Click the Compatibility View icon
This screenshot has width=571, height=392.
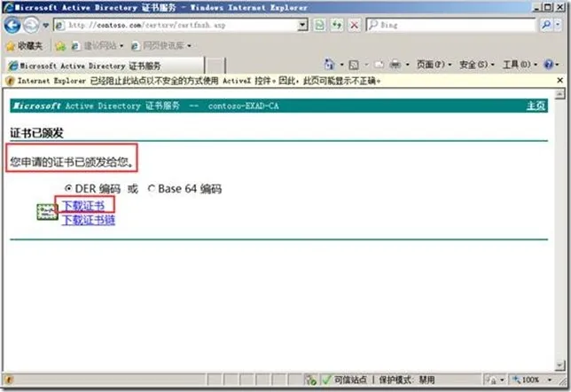[320, 25]
